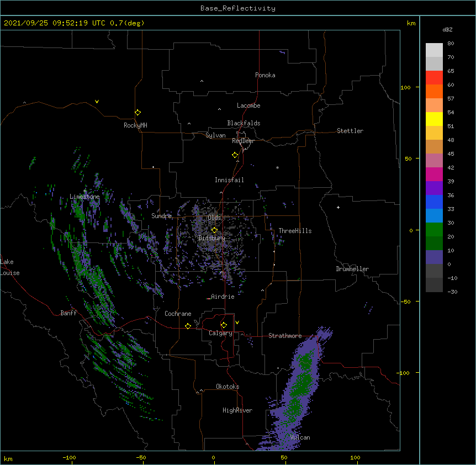Click the ThreeHills town label
Viewport: 476px width, 465px height.
295,231
